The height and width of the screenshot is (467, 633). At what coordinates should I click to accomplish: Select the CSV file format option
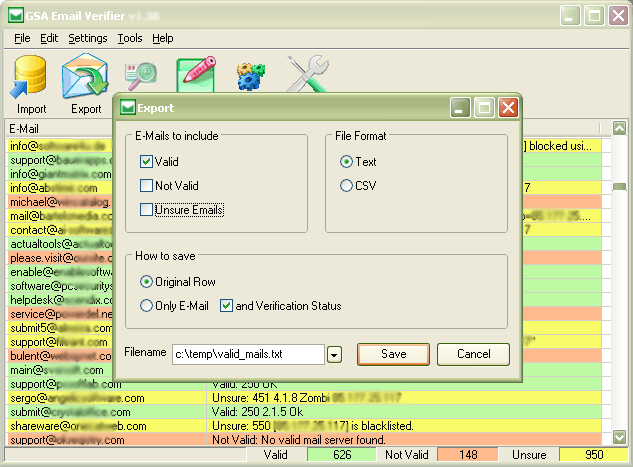click(x=347, y=185)
